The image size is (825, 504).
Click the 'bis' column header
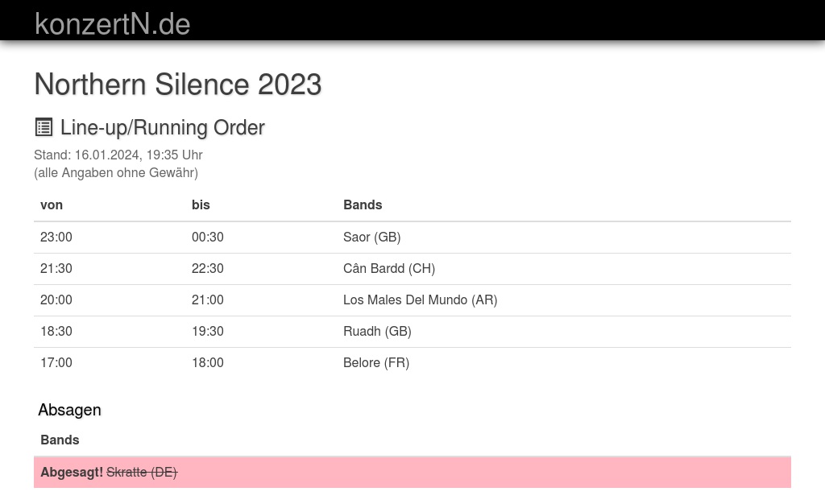201,204
